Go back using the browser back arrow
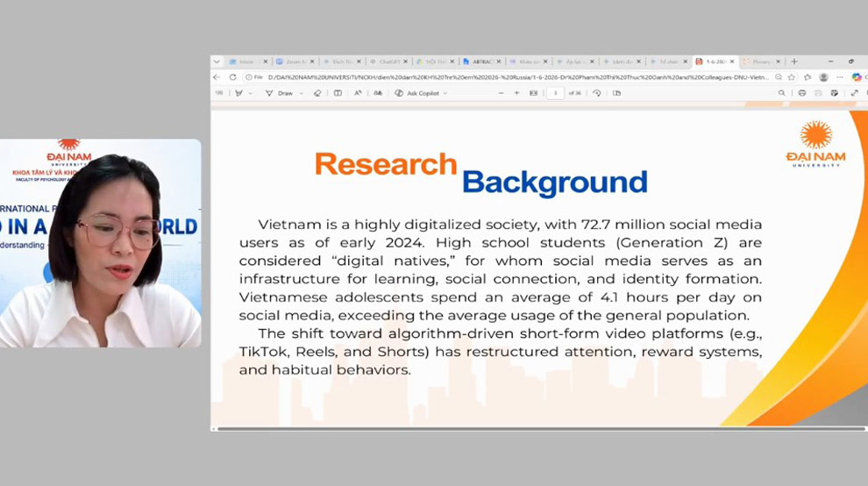The width and height of the screenshot is (868, 486). pos(217,77)
